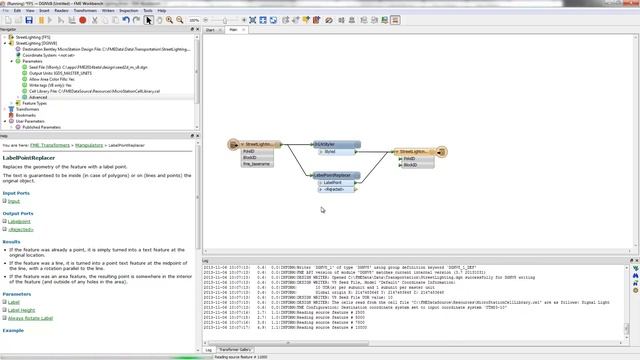Click the Save workspace floppy icon
Viewport: 640px width, 360px height.
coord(29,20)
